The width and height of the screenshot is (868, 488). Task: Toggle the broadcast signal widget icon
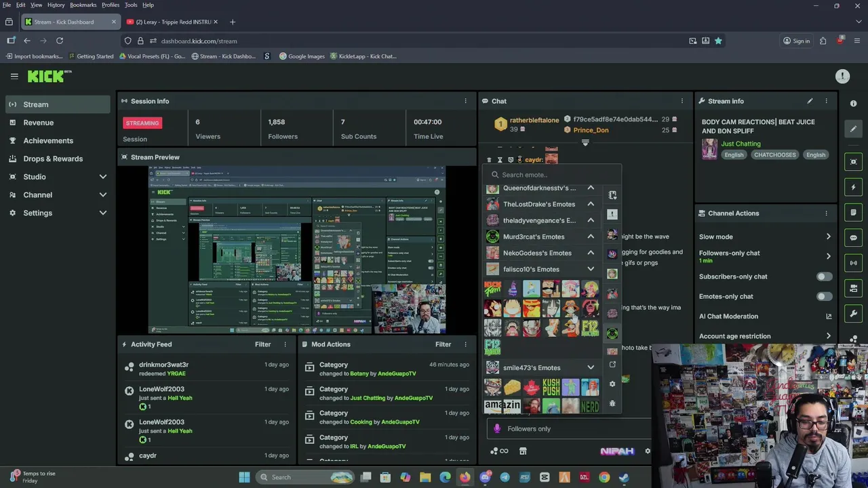click(x=854, y=262)
